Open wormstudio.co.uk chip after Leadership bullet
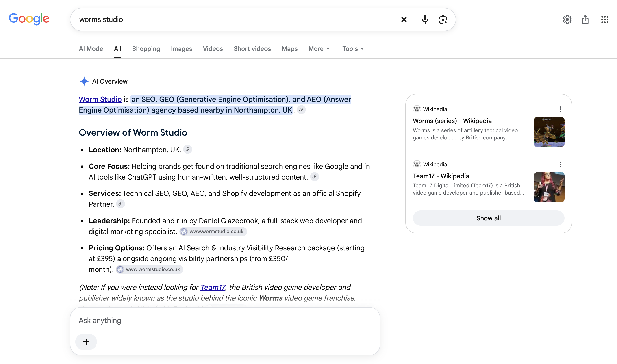 click(213, 231)
